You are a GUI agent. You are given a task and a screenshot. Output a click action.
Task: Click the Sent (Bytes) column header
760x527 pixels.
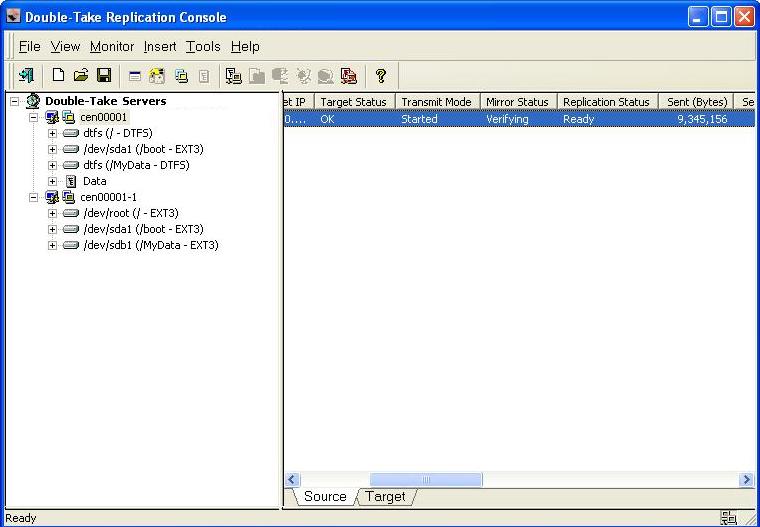pos(697,102)
